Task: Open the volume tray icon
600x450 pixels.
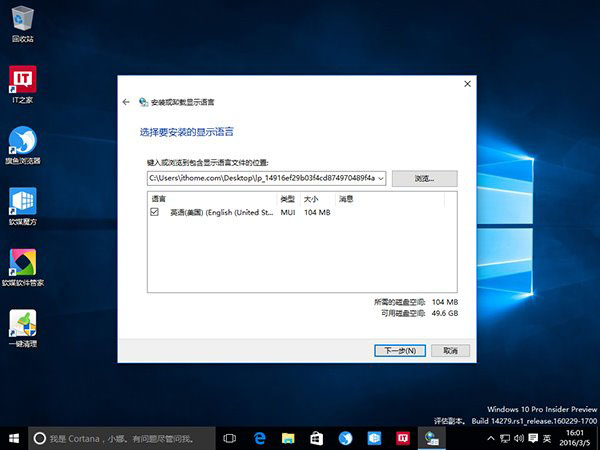Action: point(519,439)
